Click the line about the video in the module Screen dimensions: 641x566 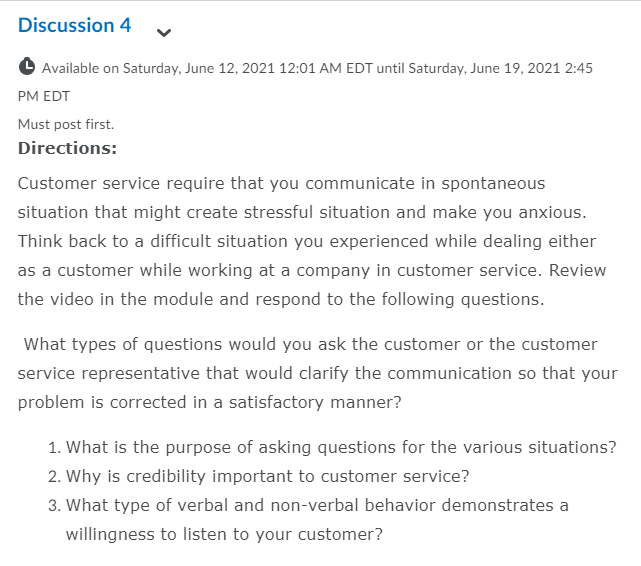tap(281, 300)
